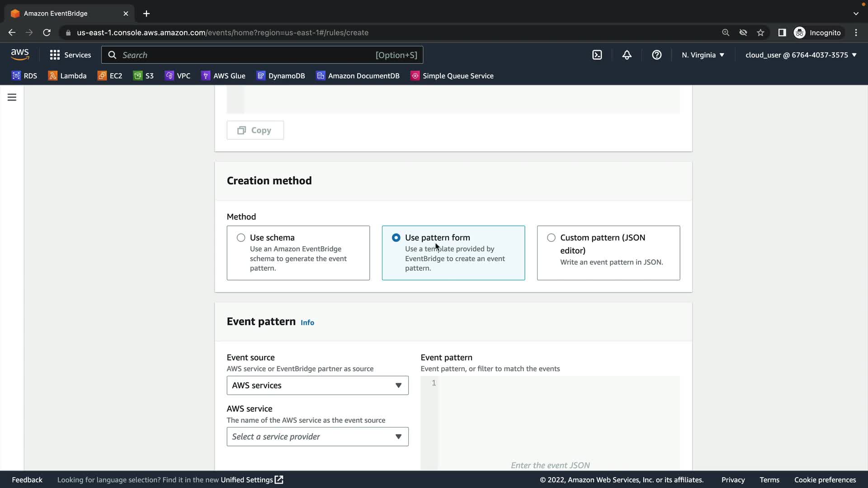Expand the side navigation hamburger menu
This screenshot has width=868, height=488.
click(12, 97)
